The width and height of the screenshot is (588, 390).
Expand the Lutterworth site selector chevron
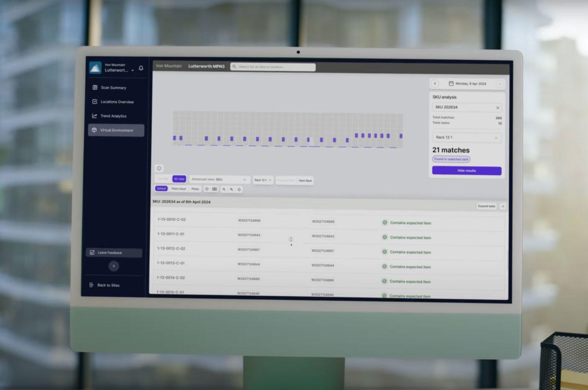coord(133,70)
